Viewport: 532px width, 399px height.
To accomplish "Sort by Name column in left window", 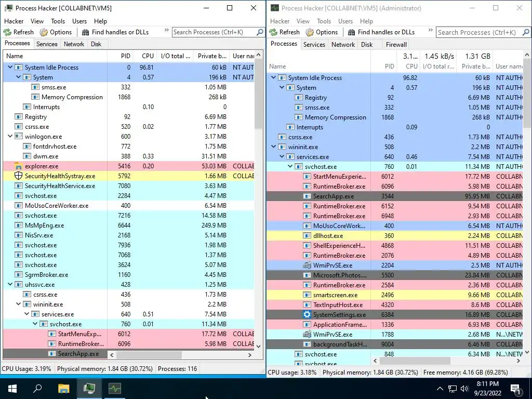I will tap(55, 56).
